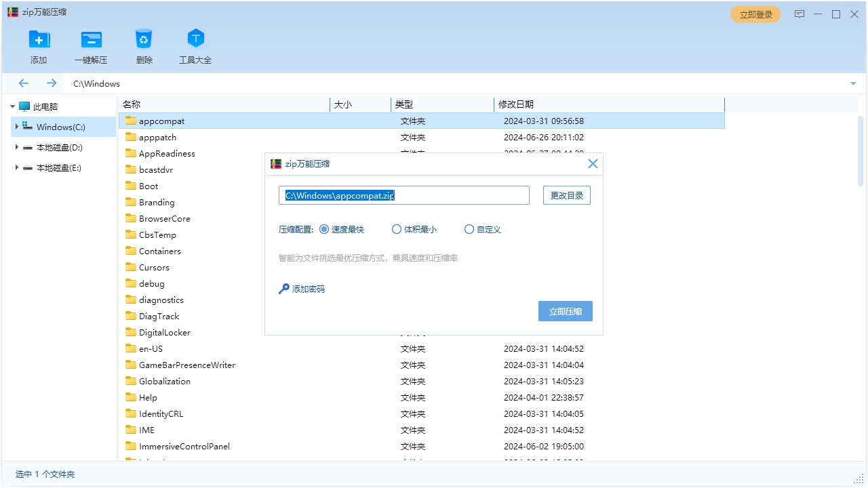
Task: Click the forward navigation arrow
Action: click(52, 83)
